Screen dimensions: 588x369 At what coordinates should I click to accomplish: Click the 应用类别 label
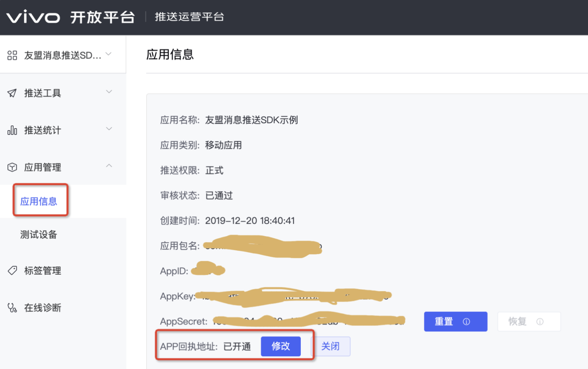click(180, 145)
